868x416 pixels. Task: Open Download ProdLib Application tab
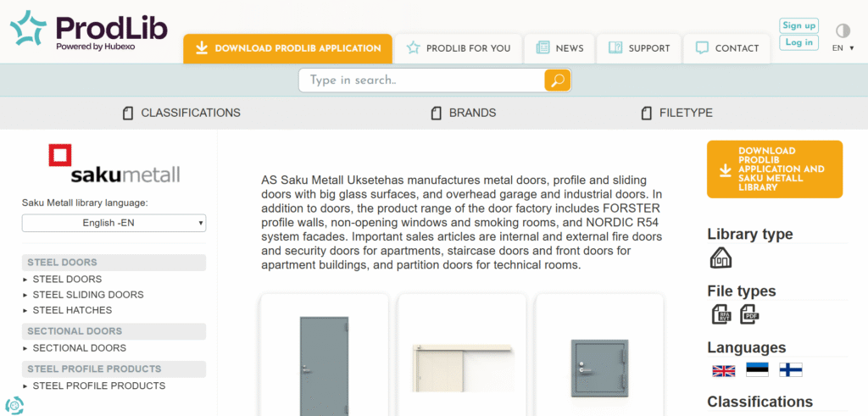click(x=288, y=48)
